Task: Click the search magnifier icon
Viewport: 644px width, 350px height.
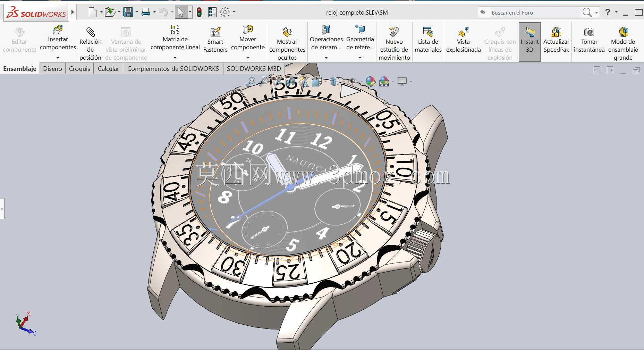Action: tap(587, 12)
